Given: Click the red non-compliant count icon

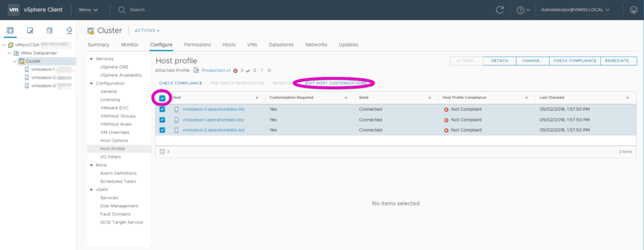Looking at the screenshot, I should [x=236, y=71].
